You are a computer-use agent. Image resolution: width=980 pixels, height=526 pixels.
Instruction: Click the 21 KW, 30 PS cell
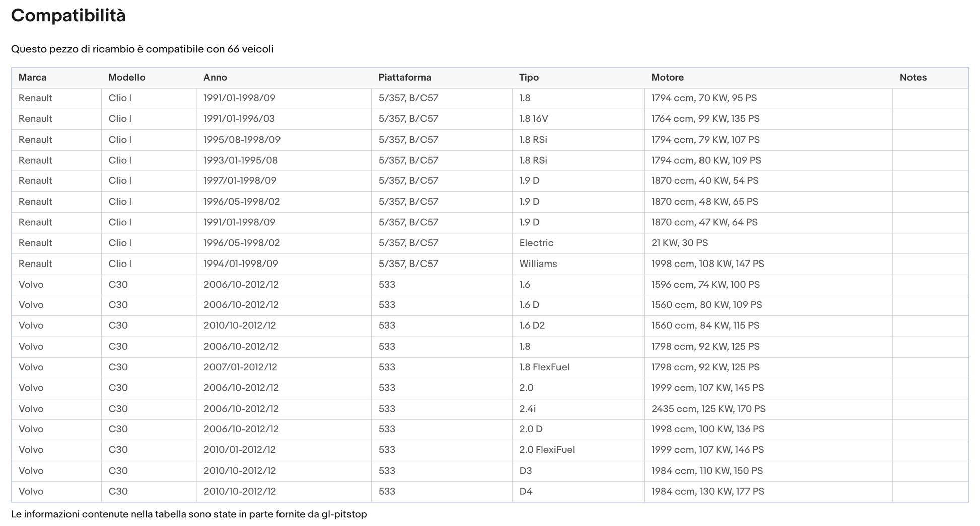tap(768, 243)
